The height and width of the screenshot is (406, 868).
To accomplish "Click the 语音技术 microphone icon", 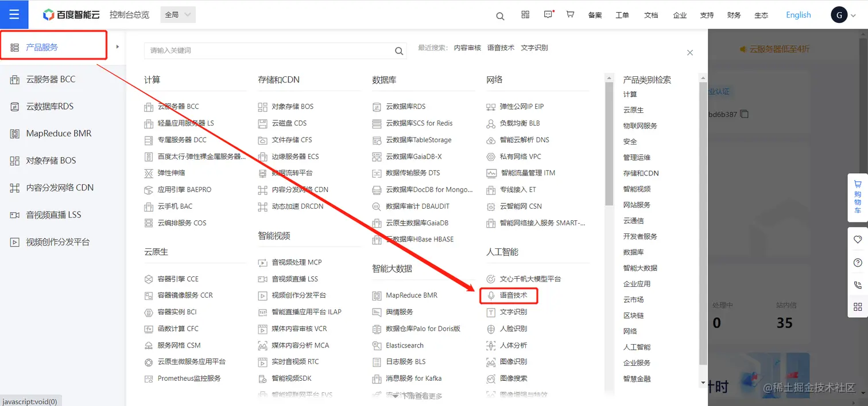I will [491, 295].
